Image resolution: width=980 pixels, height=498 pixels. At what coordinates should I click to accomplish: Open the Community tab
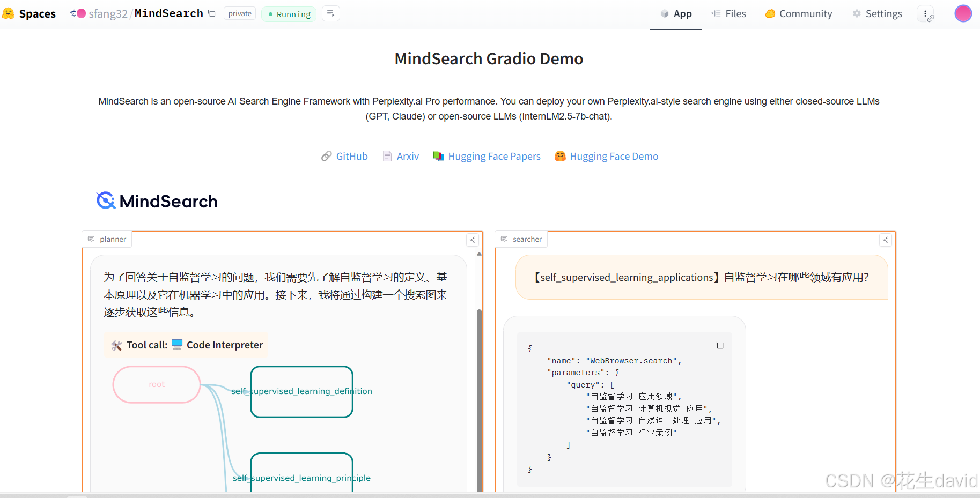point(799,14)
